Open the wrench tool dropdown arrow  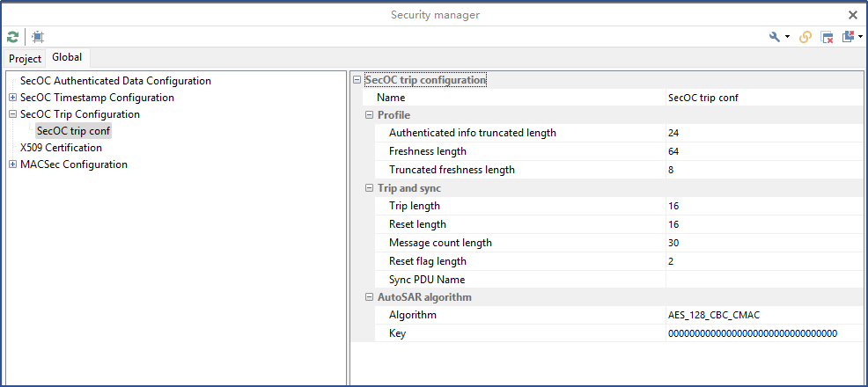(x=787, y=37)
